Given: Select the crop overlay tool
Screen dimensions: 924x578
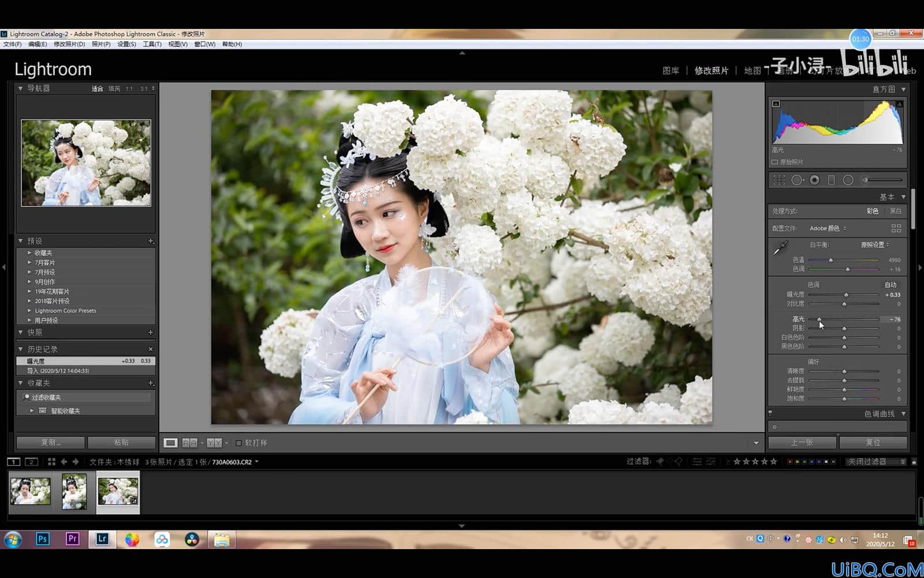Looking at the screenshot, I should [779, 180].
